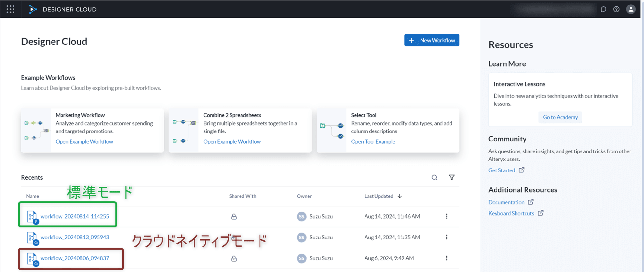
Task: Click the Owner column header
Action: coord(304,196)
